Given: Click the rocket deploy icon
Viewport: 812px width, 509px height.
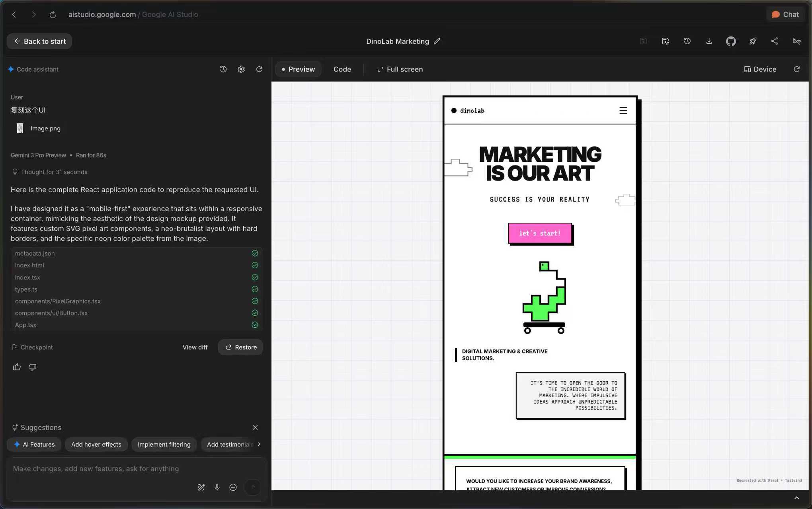Looking at the screenshot, I should pos(753,41).
